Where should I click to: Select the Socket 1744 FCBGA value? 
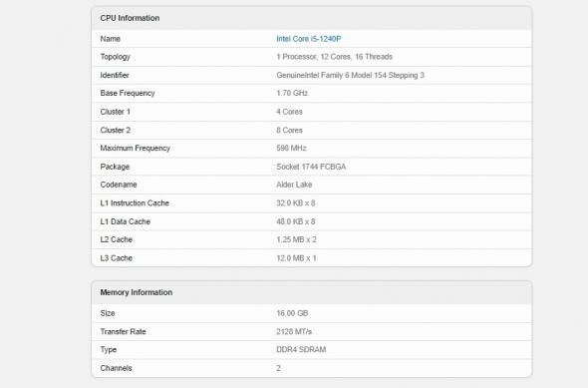(x=311, y=167)
